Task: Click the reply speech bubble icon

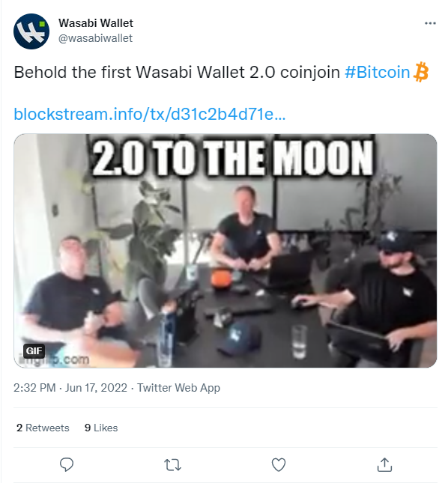Action: [x=66, y=464]
